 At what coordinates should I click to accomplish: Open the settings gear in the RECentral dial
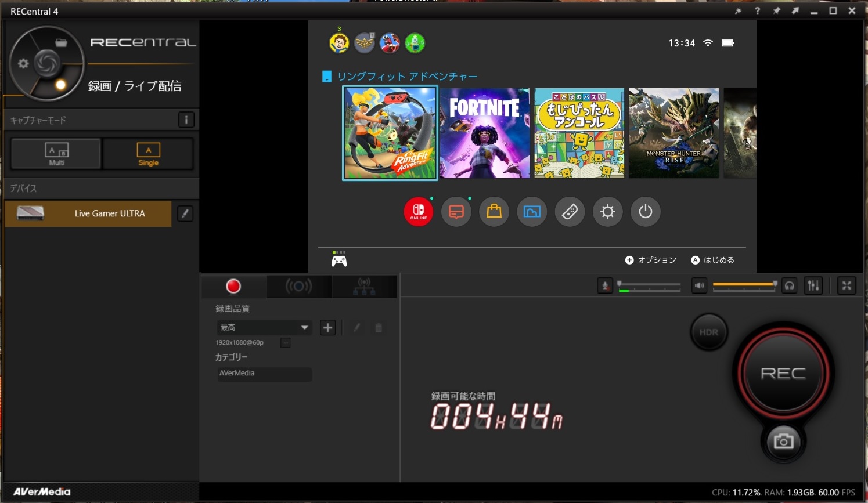(x=23, y=63)
